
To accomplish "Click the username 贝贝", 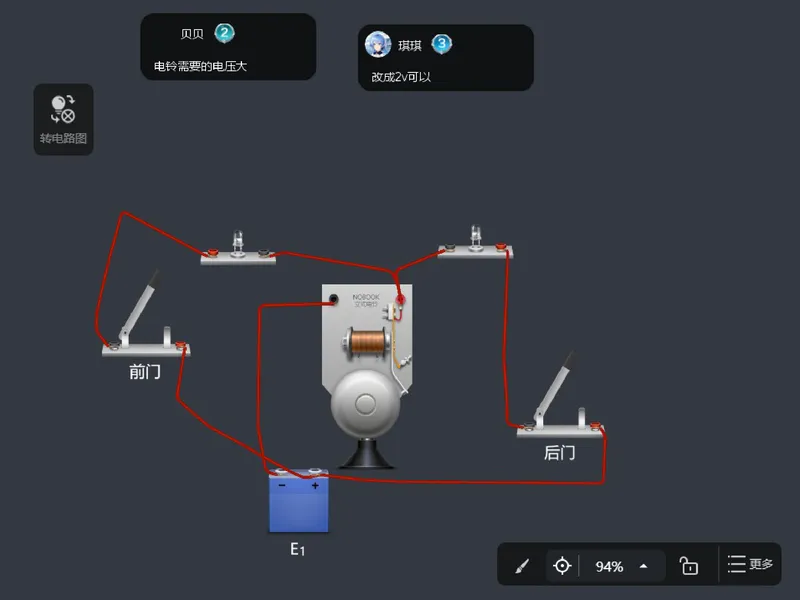I will 192,34.
